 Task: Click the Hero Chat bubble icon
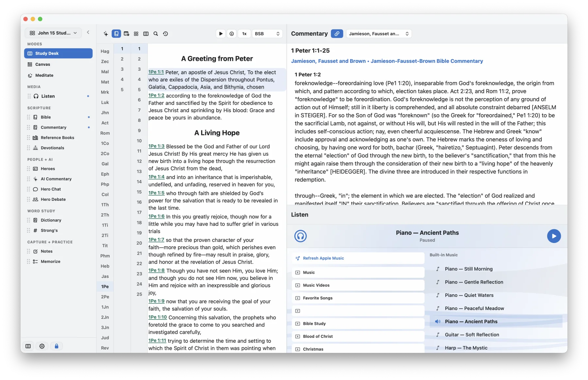[x=35, y=189]
